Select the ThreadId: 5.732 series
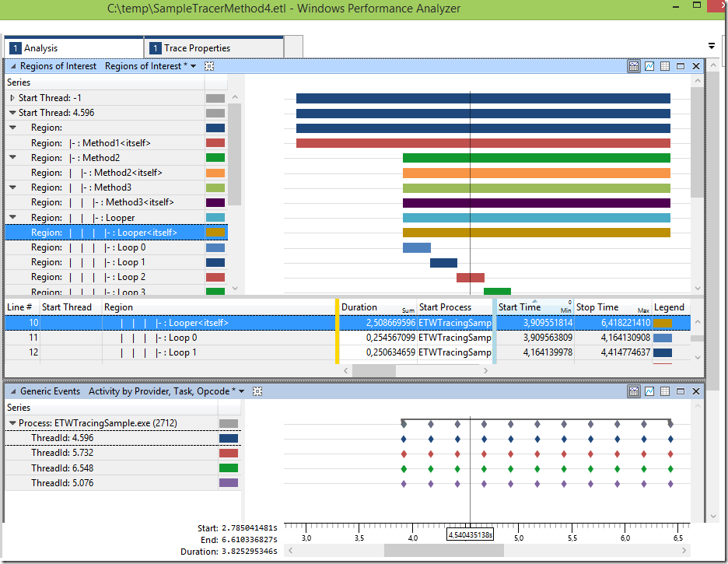 pyautogui.click(x=123, y=453)
